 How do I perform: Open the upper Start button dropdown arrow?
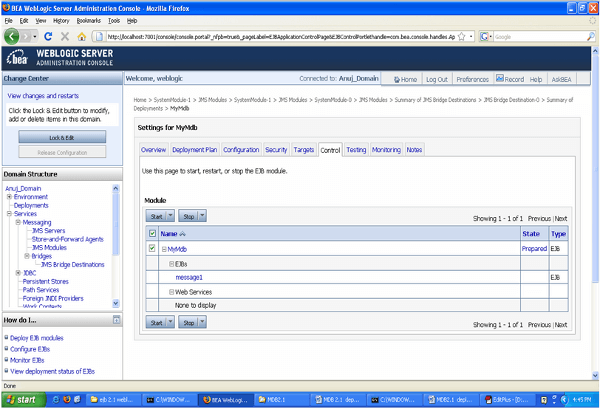click(x=171, y=216)
